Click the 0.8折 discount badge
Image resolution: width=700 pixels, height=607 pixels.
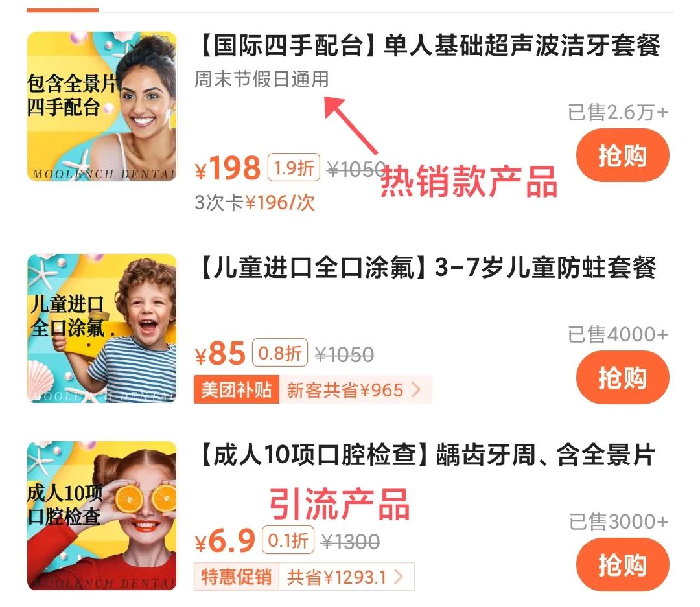click(280, 352)
